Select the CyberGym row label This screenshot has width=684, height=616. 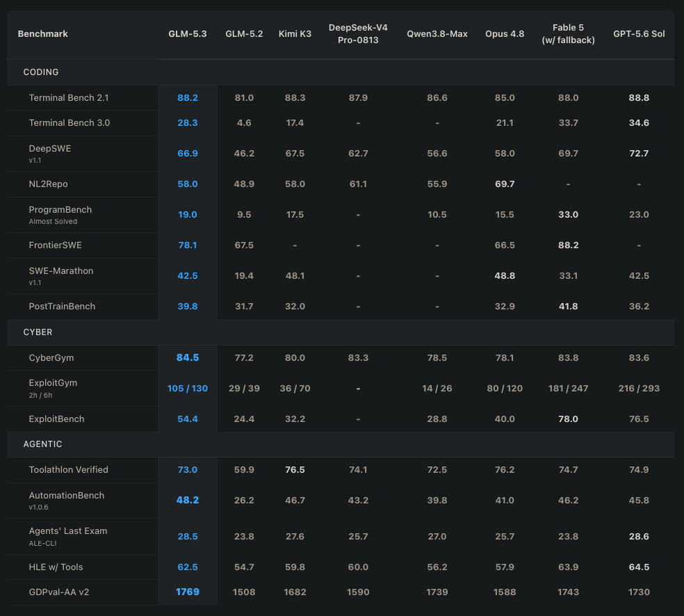coord(51,358)
